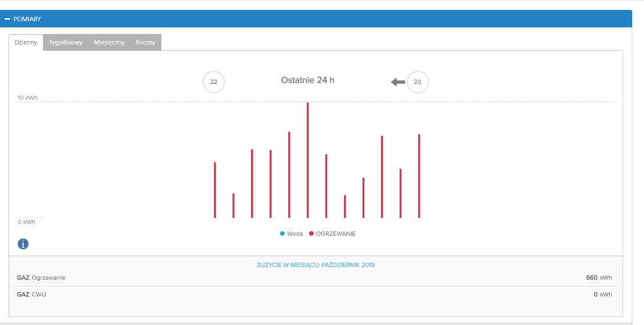Show the Roczny yearly tab
This screenshot has height=325, width=644.
145,43
